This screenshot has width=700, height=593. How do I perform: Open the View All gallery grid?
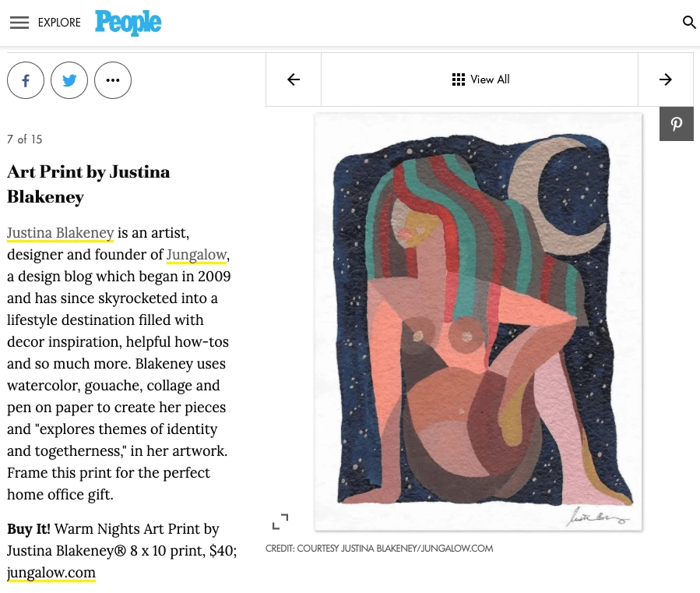[480, 79]
